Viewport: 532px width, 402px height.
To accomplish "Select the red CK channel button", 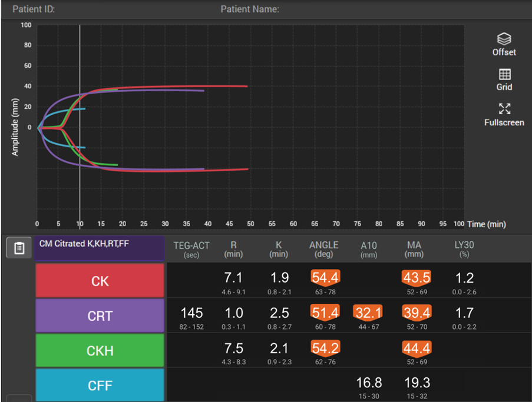I will pos(100,281).
